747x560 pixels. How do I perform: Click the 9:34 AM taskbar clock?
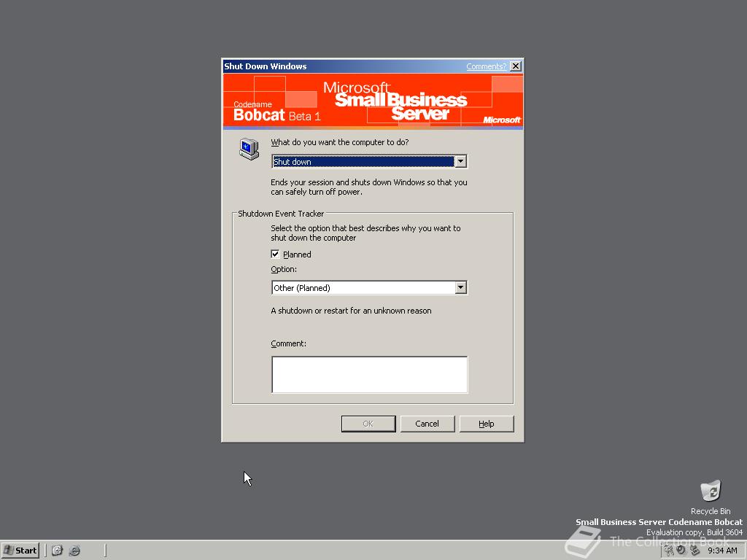[x=722, y=551]
